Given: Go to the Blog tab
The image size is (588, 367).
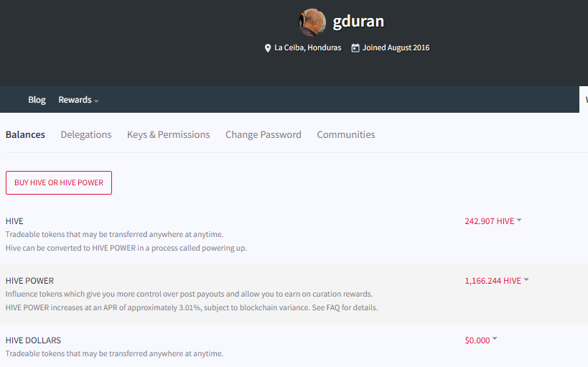Looking at the screenshot, I should coord(37,100).
